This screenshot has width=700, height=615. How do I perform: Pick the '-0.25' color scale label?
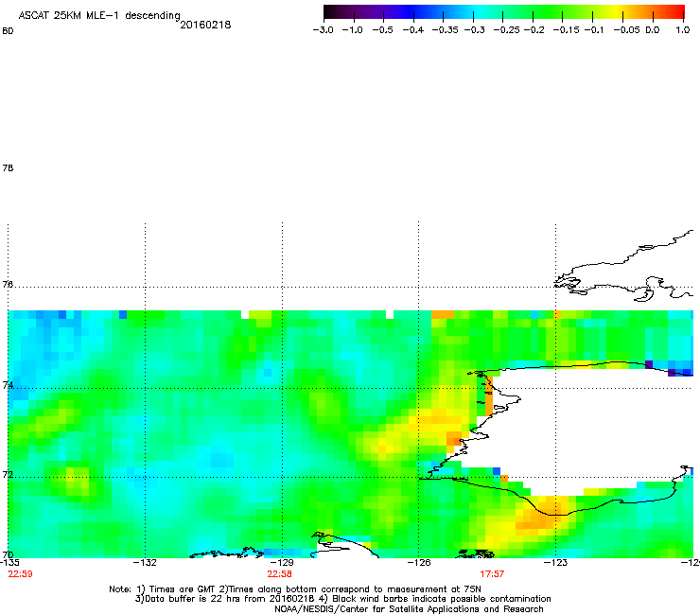click(507, 30)
